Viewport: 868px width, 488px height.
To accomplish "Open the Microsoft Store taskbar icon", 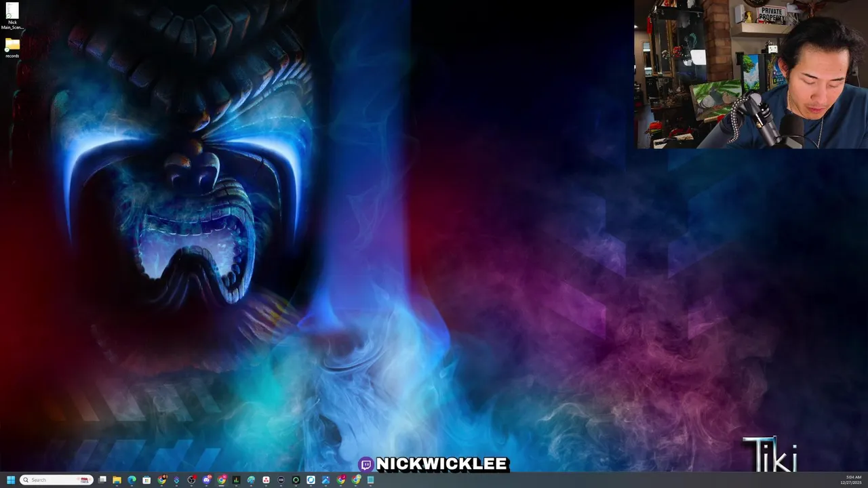I will 146,480.
